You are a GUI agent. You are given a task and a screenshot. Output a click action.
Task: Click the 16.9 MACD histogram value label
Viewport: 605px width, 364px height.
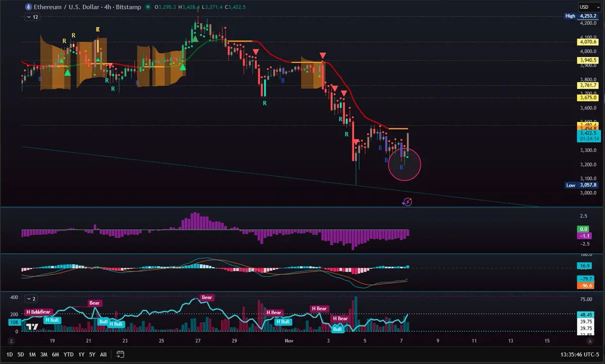(x=585, y=265)
